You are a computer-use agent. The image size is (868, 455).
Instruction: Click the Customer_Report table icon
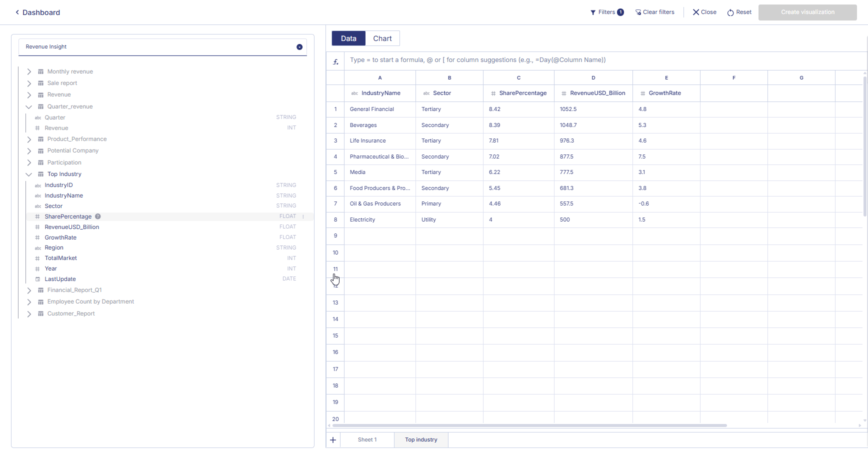tap(41, 314)
